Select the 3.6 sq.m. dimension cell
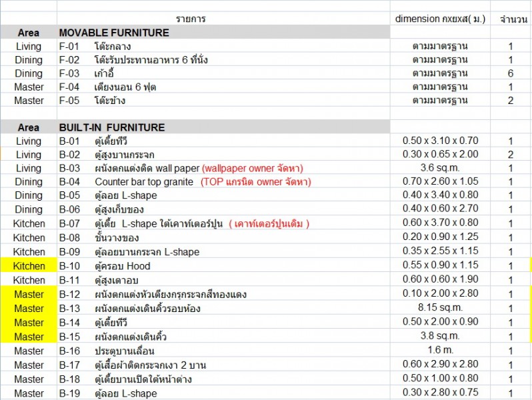The height and width of the screenshot is (400, 532). 440,168
